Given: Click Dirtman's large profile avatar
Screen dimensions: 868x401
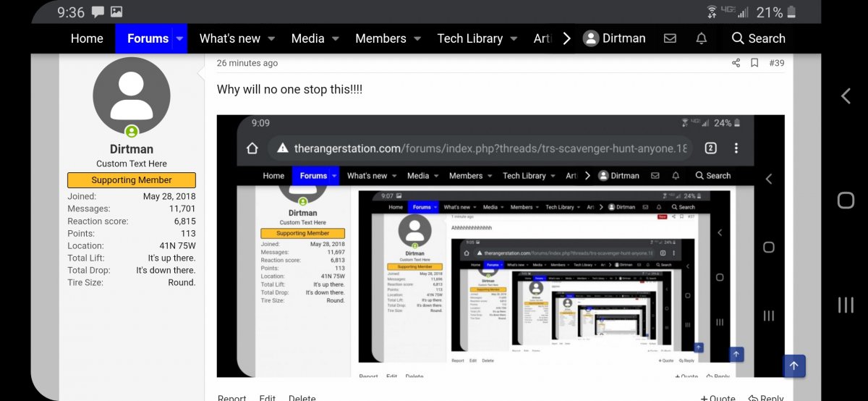Looking at the screenshot, I should click(132, 96).
